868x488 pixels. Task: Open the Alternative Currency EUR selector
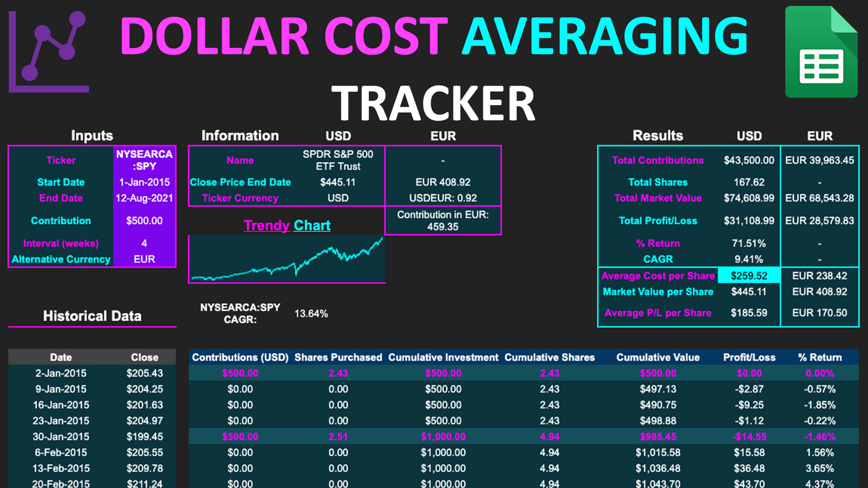pos(144,259)
